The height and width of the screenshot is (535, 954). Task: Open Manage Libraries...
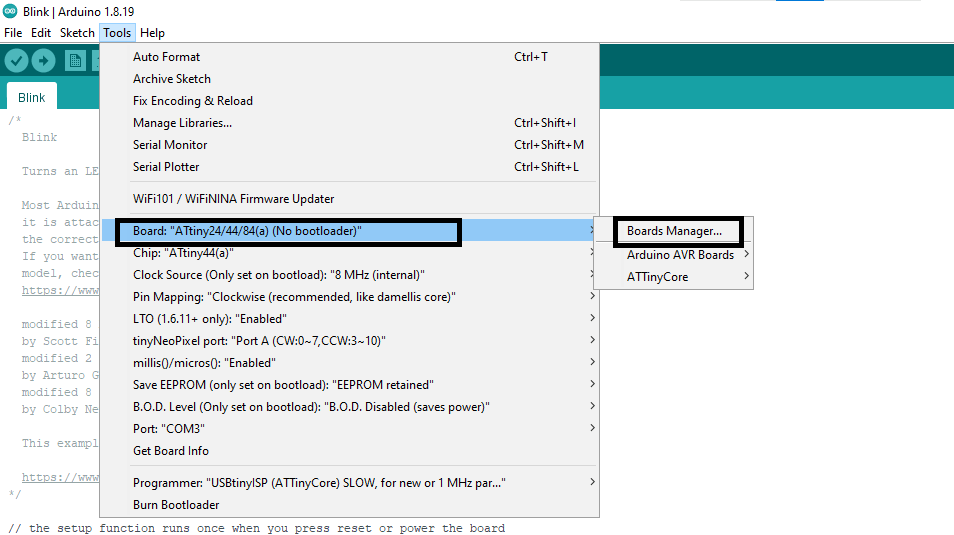point(349,122)
